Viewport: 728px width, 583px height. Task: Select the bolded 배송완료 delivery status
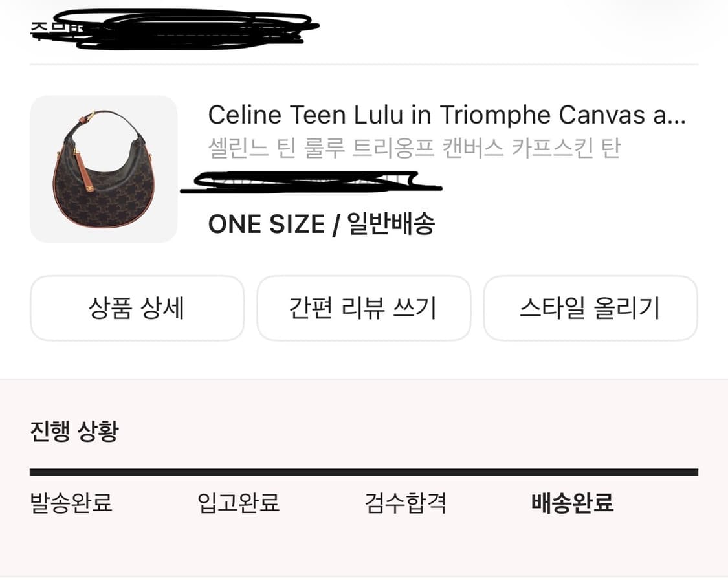tap(572, 503)
